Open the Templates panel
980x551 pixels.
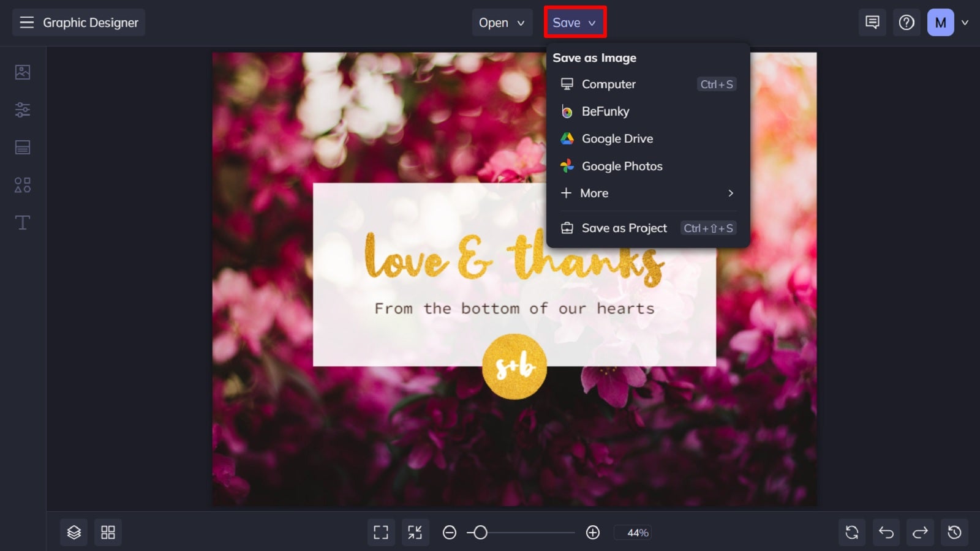(22, 147)
